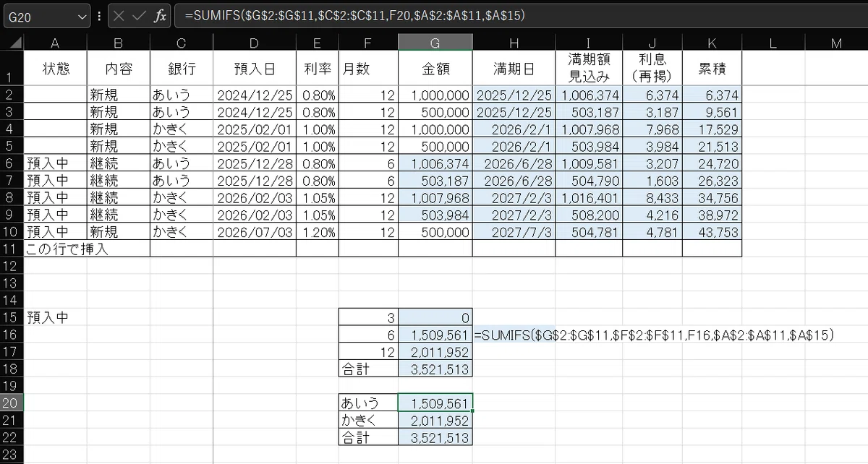Click the 満期日 header cell
Image resolution: width=868 pixels, height=464 pixels.
click(x=514, y=69)
